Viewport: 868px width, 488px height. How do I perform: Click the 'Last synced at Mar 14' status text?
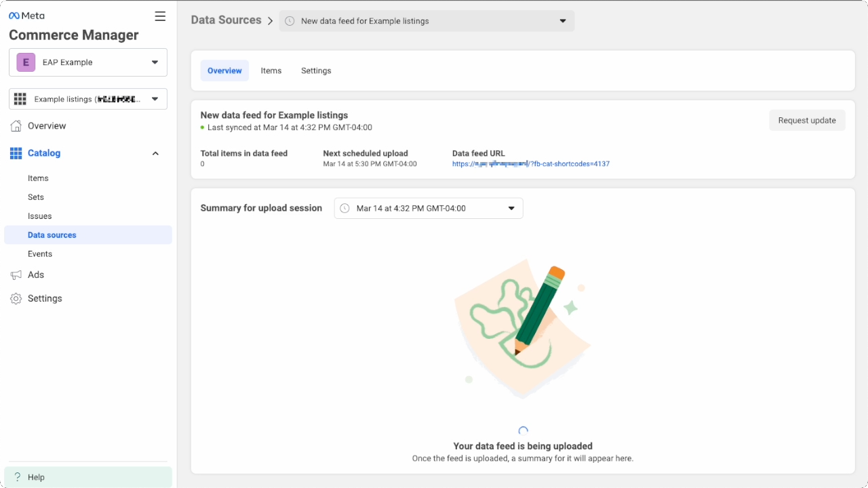pos(290,127)
